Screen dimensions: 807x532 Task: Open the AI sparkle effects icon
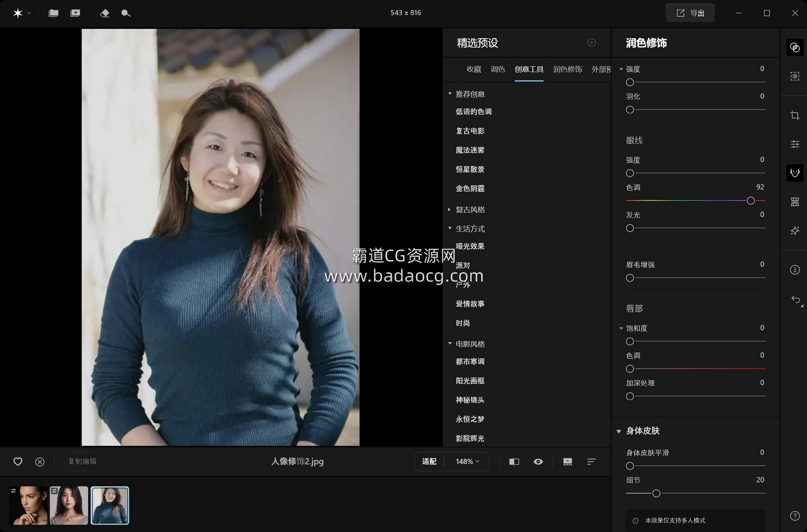coord(794,231)
